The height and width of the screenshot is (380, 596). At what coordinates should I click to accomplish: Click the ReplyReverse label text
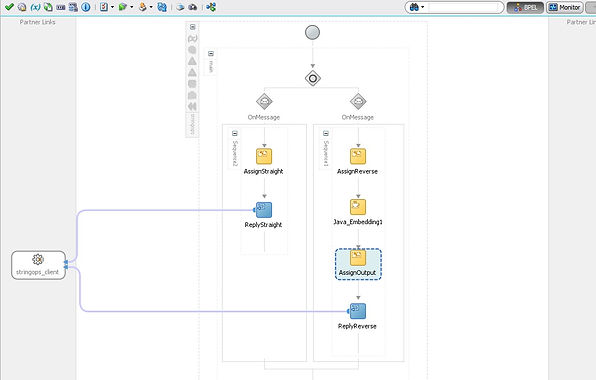(x=357, y=326)
